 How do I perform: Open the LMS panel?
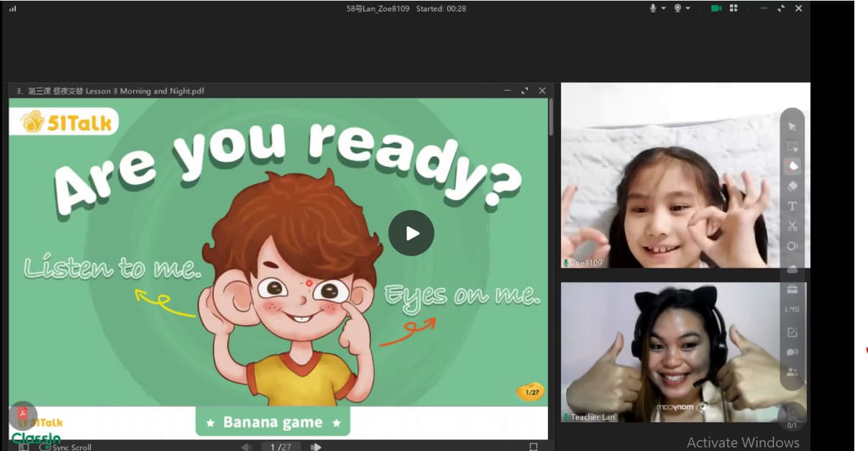coord(792,309)
